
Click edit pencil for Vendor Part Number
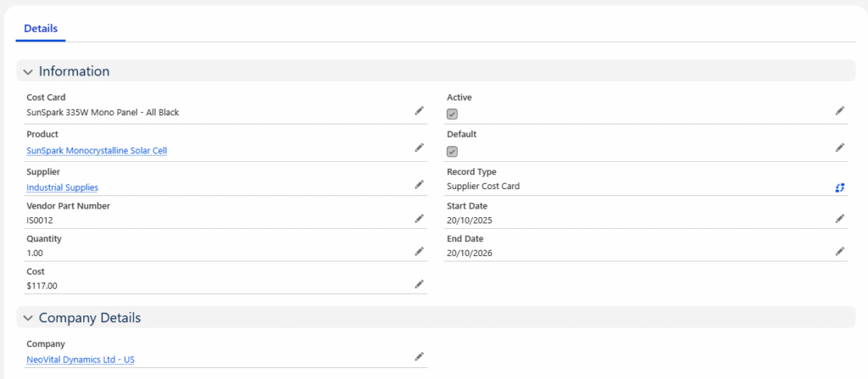coord(419,219)
